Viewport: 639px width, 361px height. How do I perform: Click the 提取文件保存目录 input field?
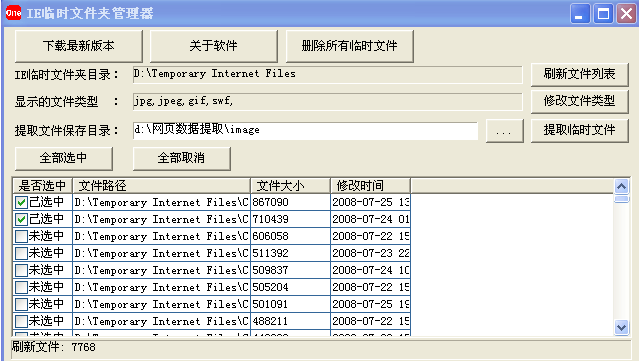(x=305, y=130)
